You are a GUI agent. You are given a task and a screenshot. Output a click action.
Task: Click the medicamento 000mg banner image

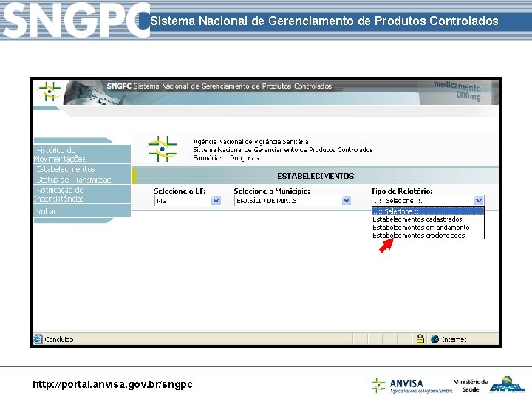pyautogui.click(x=457, y=92)
